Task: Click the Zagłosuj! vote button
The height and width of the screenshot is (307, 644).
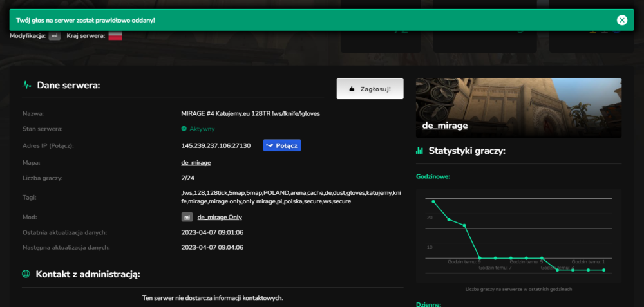Action: (x=370, y=89)
